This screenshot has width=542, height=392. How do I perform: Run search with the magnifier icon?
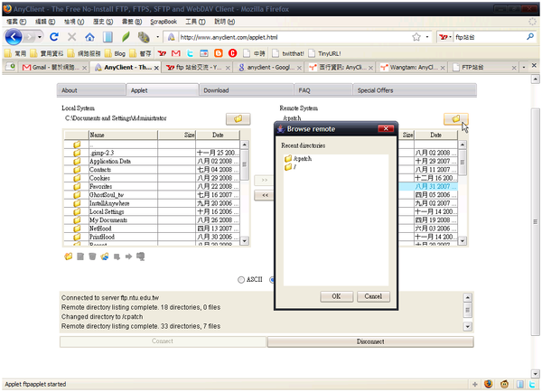pyautogui.click(x=530, y=37)
